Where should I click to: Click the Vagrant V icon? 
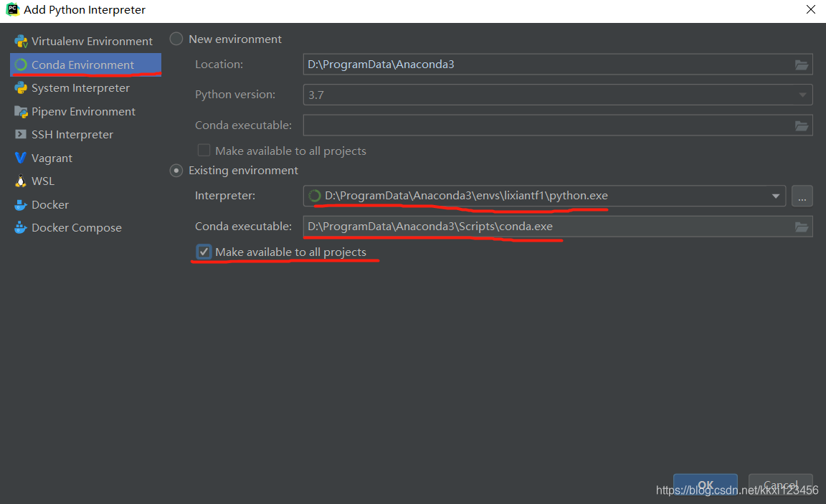[21, 158]
